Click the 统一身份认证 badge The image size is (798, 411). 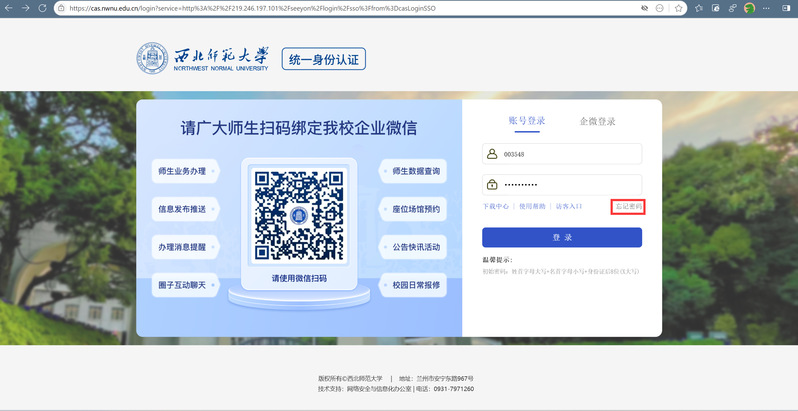click(x=324, y=60)
